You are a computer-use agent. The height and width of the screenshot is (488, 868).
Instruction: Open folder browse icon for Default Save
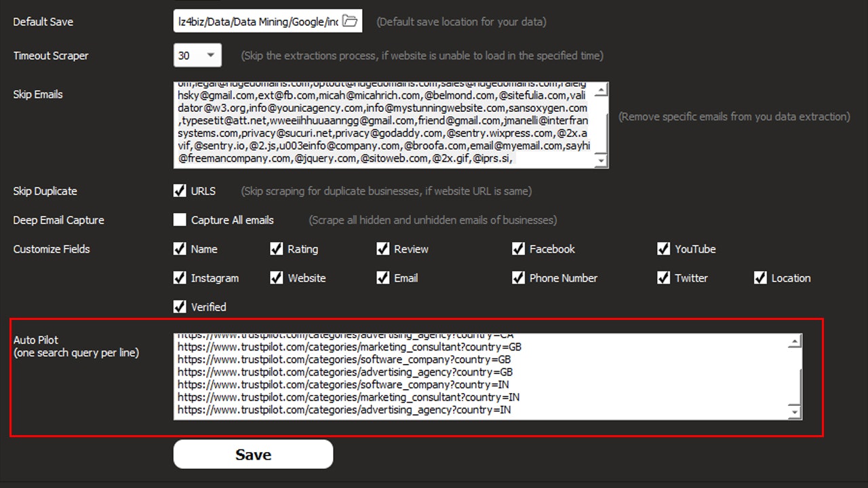[350, 21]
